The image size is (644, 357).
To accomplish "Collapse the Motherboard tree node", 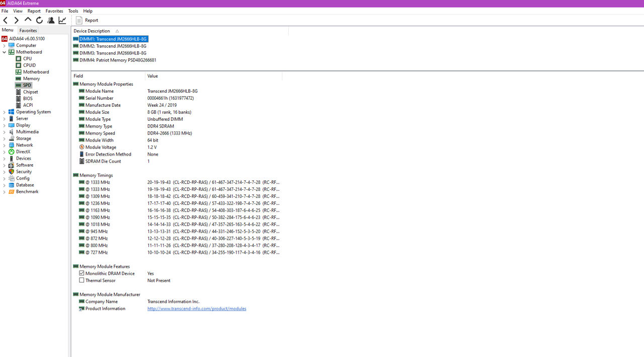I will [x=4, y=52].
